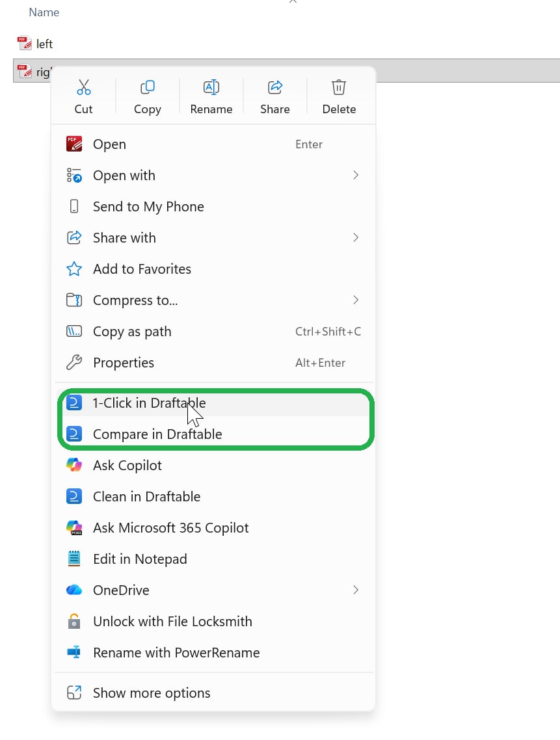This screenshot has height=740, width=560.
Task: Select Ask Microsoft 365 Copilot
Action: 213,527
